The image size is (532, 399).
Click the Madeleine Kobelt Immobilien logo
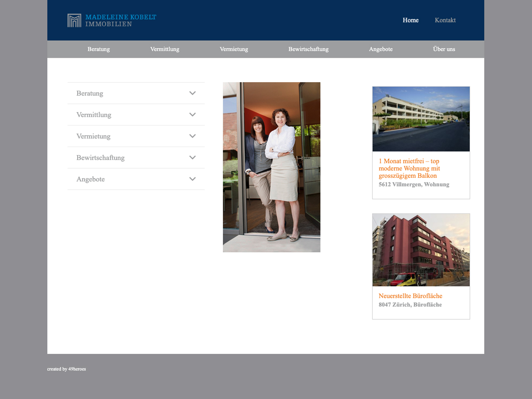pos(112,20)
